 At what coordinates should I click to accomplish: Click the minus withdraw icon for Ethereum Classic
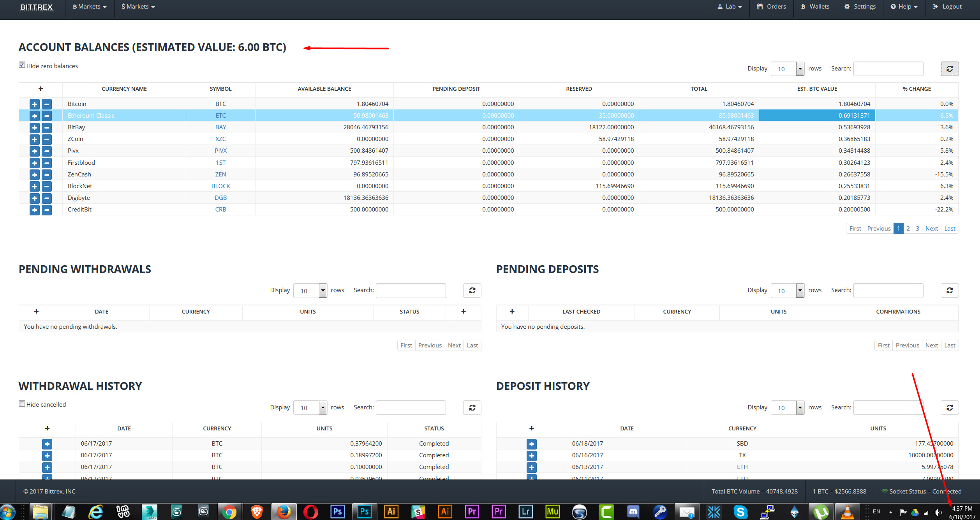click(47, 116)
